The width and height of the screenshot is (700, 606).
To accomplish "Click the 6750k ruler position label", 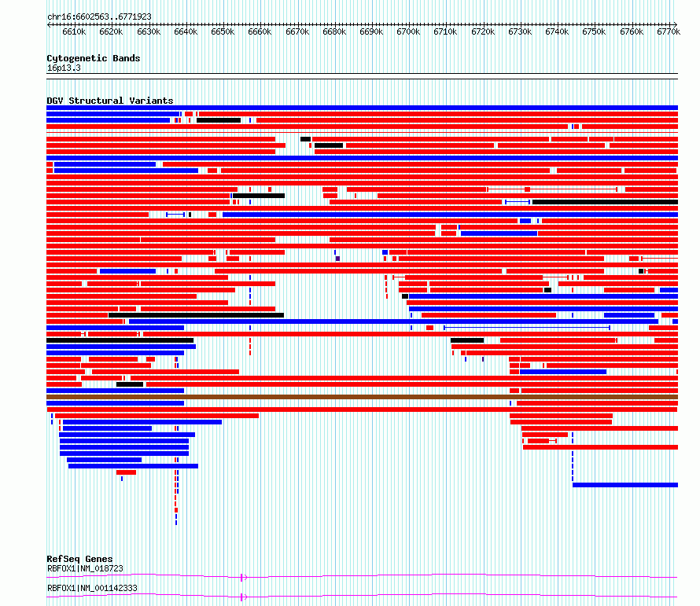I will (594, 31).
